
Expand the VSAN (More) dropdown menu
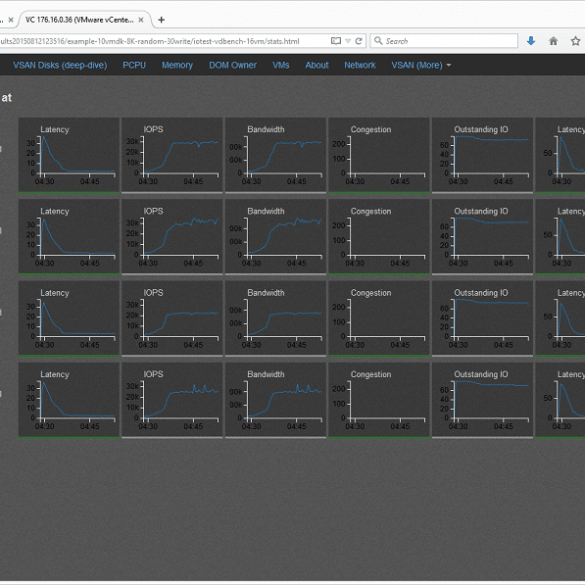pyautogui.click(x=421, y=65)
